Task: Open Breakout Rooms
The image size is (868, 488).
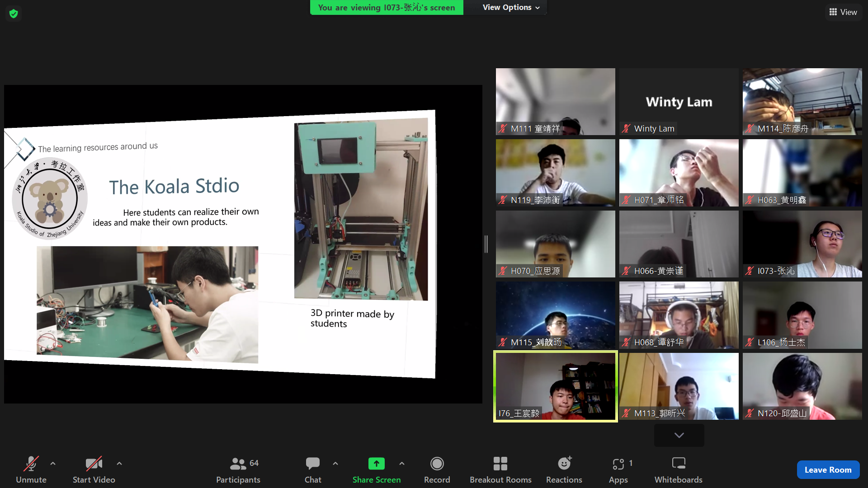Action: click(x=500, y=470)
